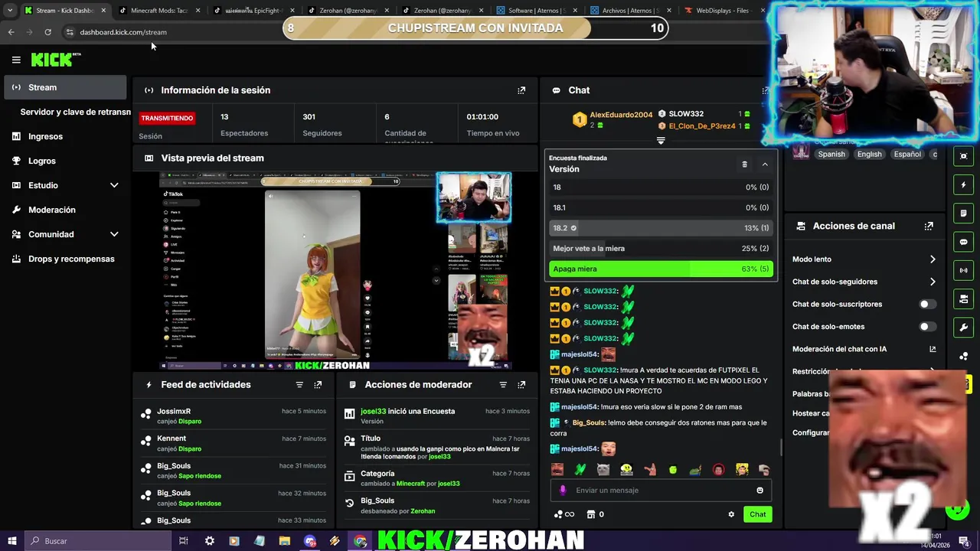
Task: Expand the Comunidad sidebar section
Action: [x=114, y=234]
